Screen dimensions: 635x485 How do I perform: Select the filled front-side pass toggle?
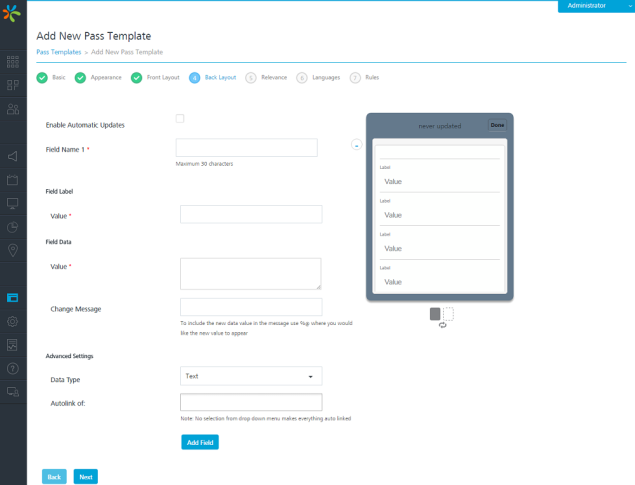pyautogui.click(x=435, y=314)
